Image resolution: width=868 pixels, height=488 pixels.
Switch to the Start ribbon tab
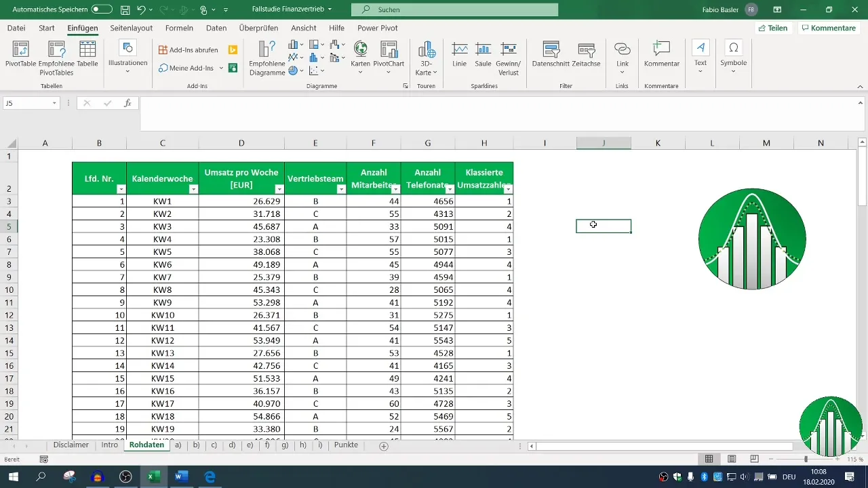click(47, 28)
